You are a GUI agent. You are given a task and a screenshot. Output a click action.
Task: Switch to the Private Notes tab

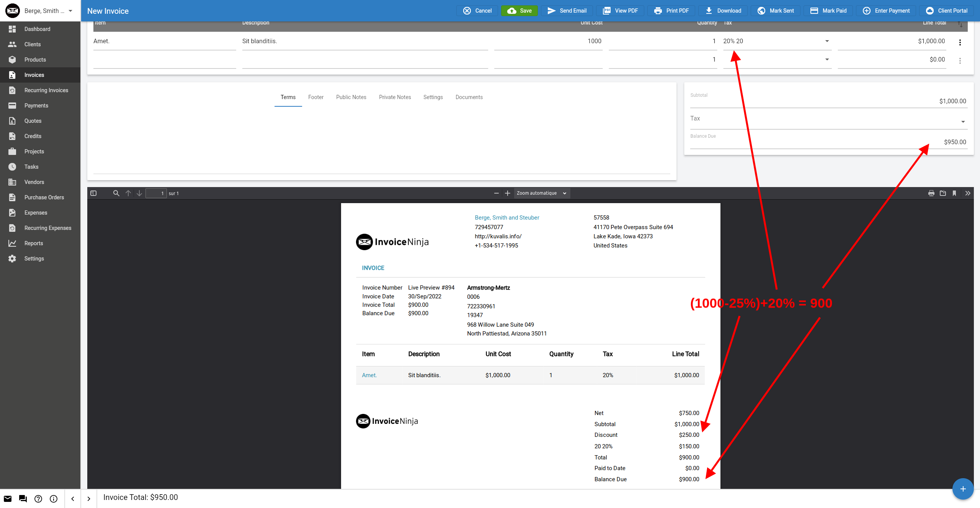click(x=395, y=97)
